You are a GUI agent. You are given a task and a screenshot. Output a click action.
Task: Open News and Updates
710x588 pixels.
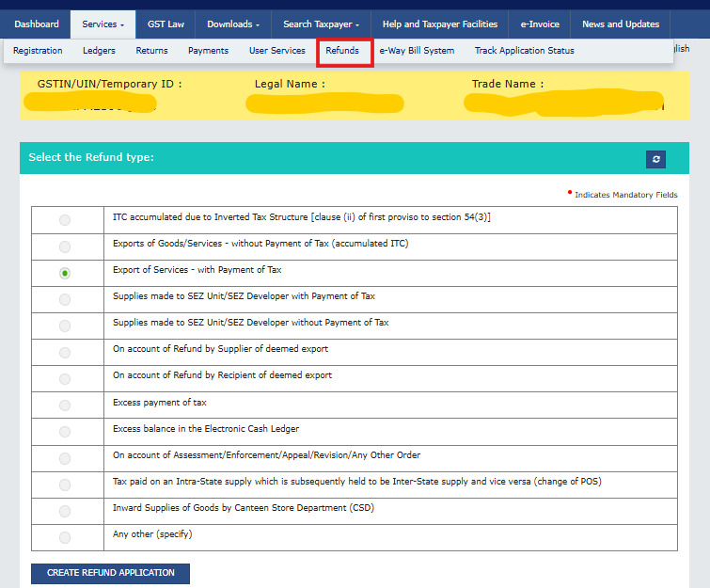[621, 24]
